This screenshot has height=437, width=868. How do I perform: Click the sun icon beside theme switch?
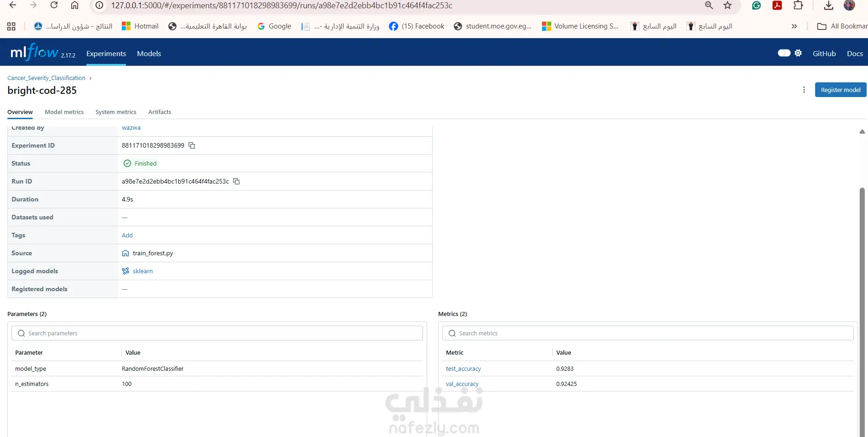coord(798,53)
